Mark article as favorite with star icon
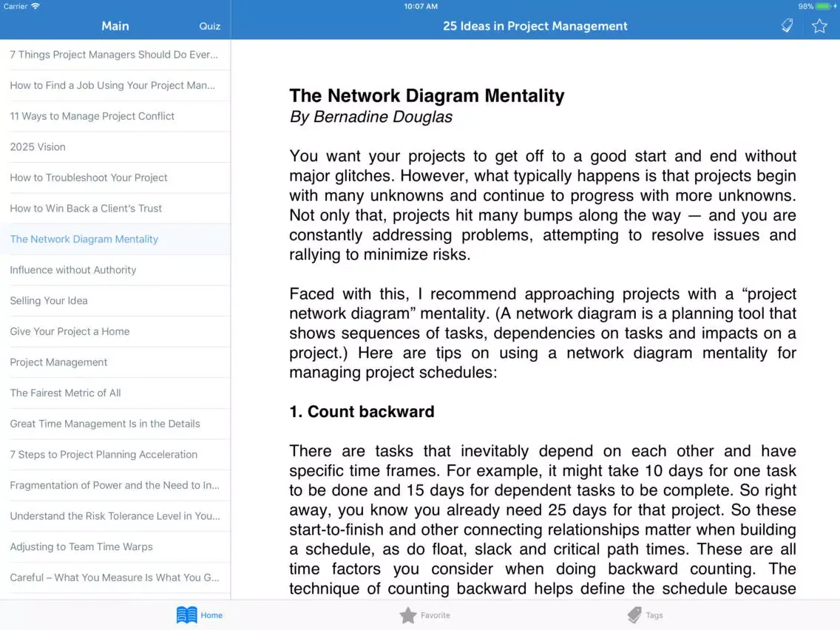 click(x=819, y=26)
